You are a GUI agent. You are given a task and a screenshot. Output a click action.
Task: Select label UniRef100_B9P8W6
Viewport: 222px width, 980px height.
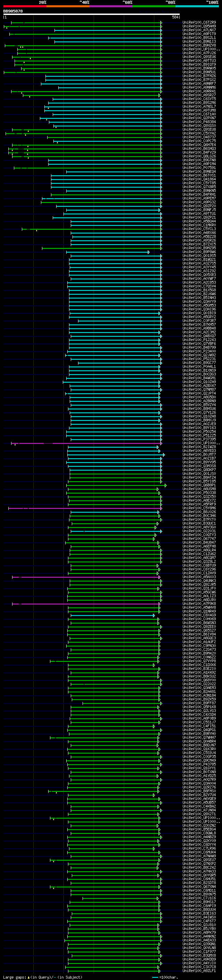[x=199, y=252]
